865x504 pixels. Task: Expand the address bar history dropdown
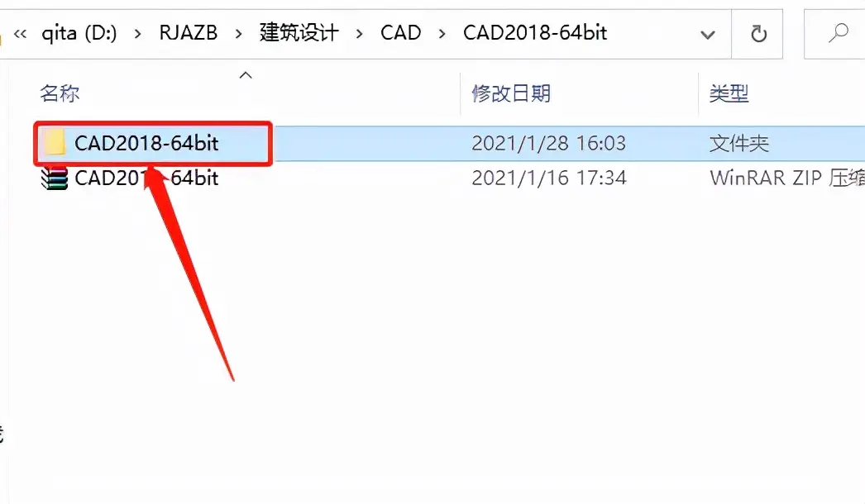pyautogui.click(x=707, y=35)
